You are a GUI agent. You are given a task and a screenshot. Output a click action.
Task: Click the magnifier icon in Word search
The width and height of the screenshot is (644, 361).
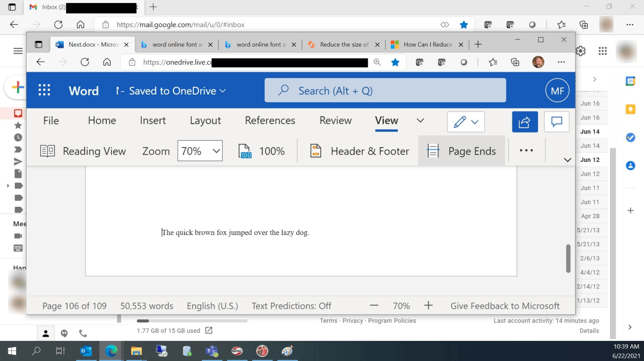(x=283, y=90)
